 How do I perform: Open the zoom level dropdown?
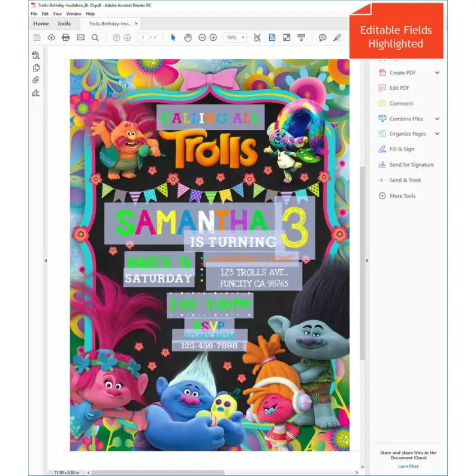[243, 37]
